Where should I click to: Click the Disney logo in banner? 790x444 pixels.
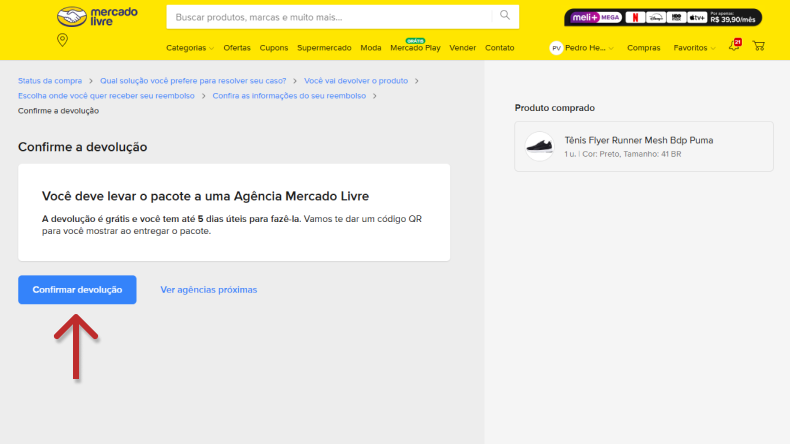(x=655, y=18)
